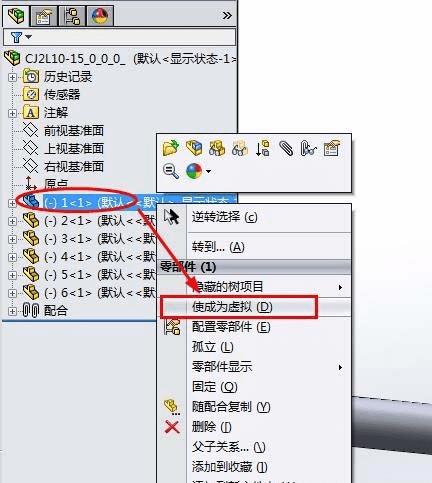Expand the 历史记录 tree node
Image resolution: width=432 pixels, height=483 pixels.
[12, 77]
